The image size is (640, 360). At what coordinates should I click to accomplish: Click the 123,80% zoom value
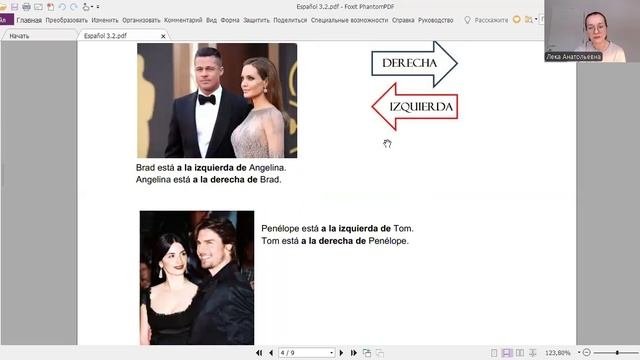558,353
